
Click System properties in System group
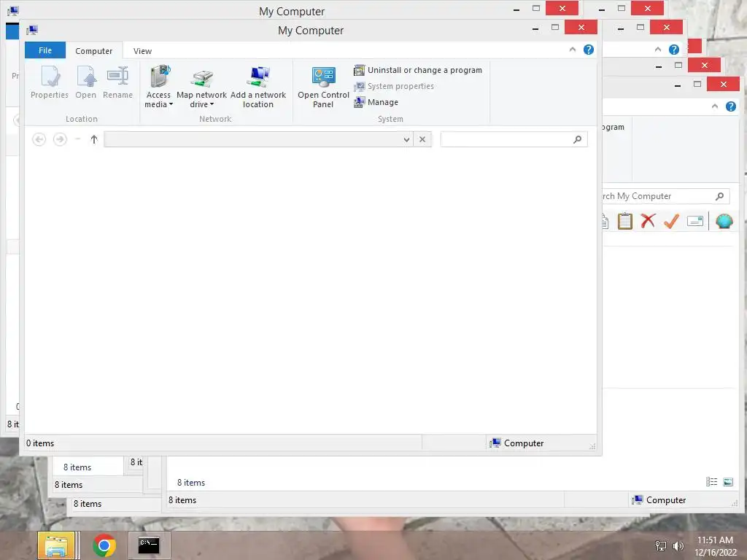394,86
